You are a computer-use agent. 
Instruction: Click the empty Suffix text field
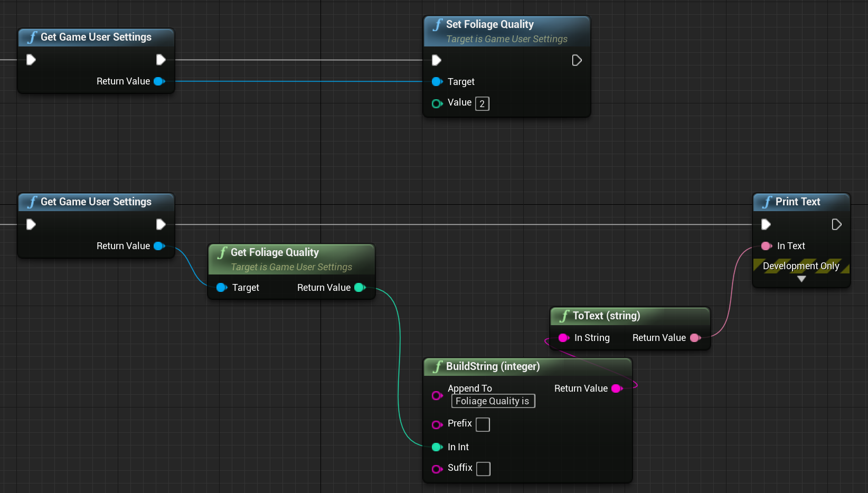[483, 469]
